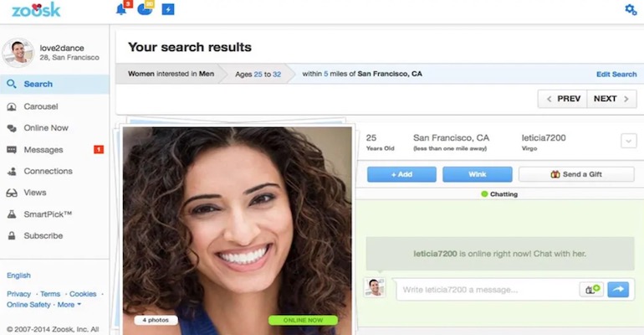Click the gift icon in message box

[590, 289]
